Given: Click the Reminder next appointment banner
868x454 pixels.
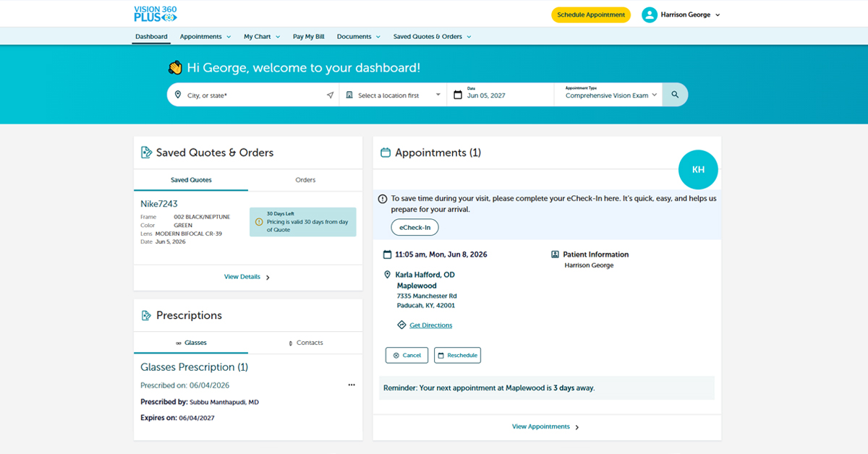Looking at the screenshot, I should click(547, 387).
